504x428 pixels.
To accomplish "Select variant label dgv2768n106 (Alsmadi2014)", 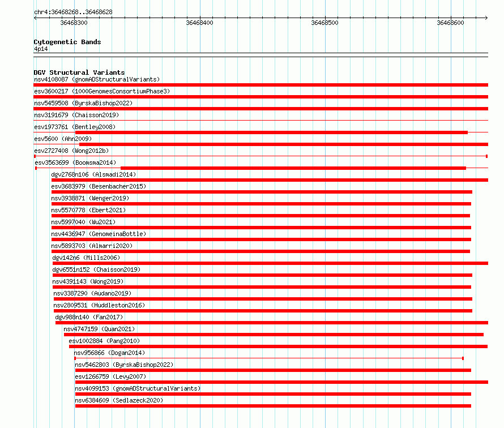I will tap(93, 174).
